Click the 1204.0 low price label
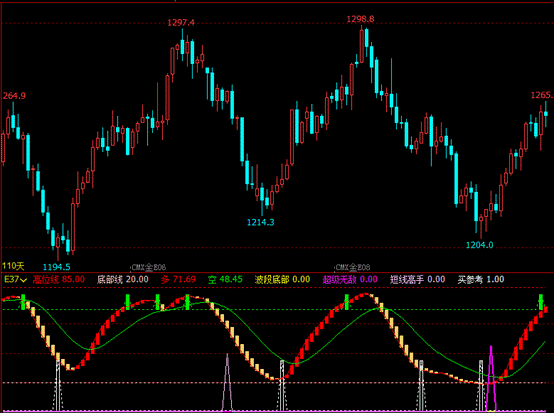The image size is (554, 413). point(479,245)
